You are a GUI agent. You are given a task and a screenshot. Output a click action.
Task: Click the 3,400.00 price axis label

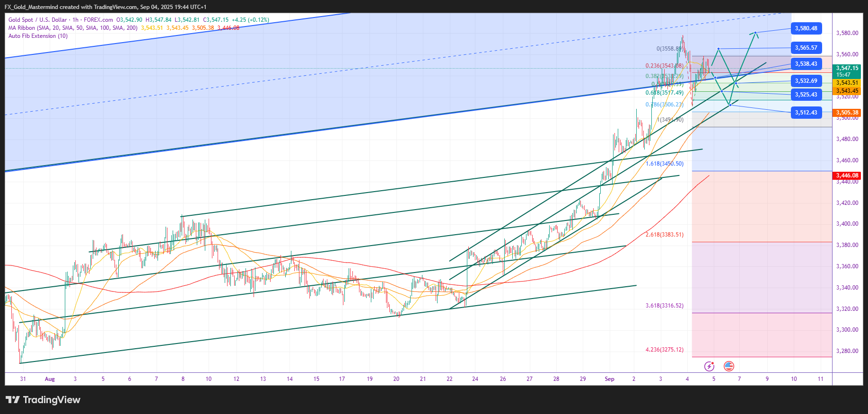[x=847, y=224]
